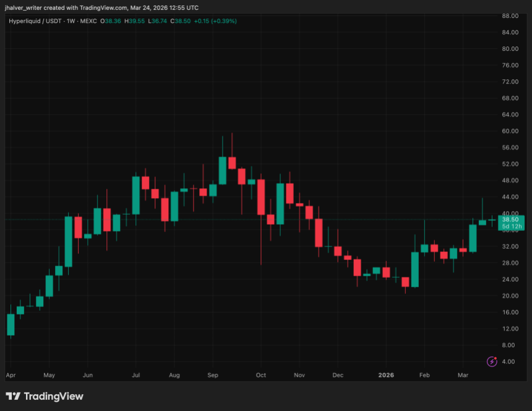Click the 5d 12h candle countdown
Image resolution: width=532 pixels, height=411 pixels.
[512, 227]
